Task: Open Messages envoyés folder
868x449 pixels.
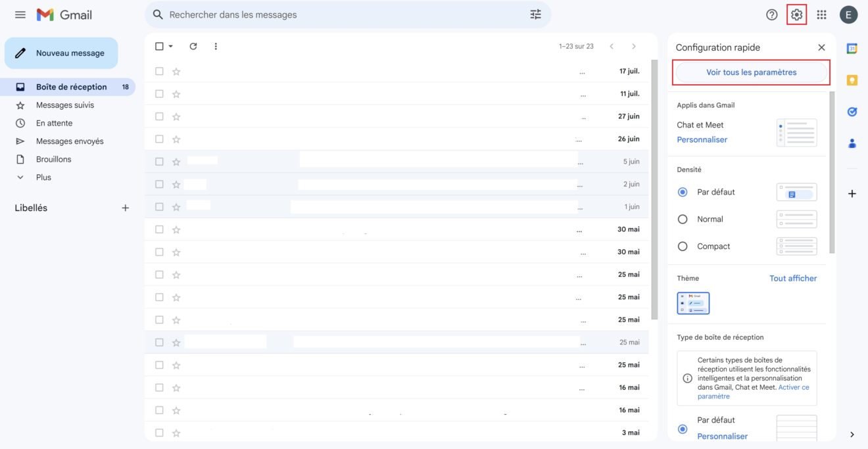Action: click(x=68, y=141)
